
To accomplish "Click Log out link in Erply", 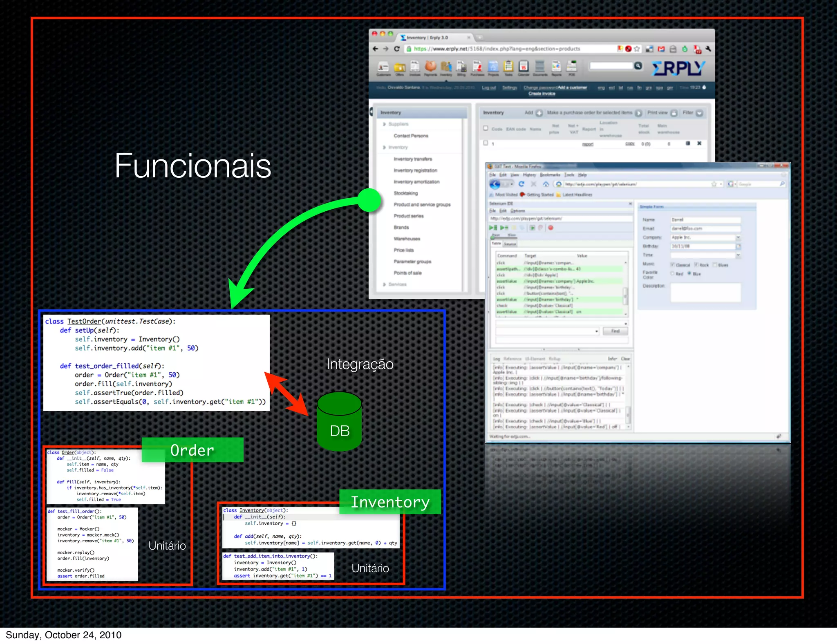I will pyautogui.click(x=489, y=88).
